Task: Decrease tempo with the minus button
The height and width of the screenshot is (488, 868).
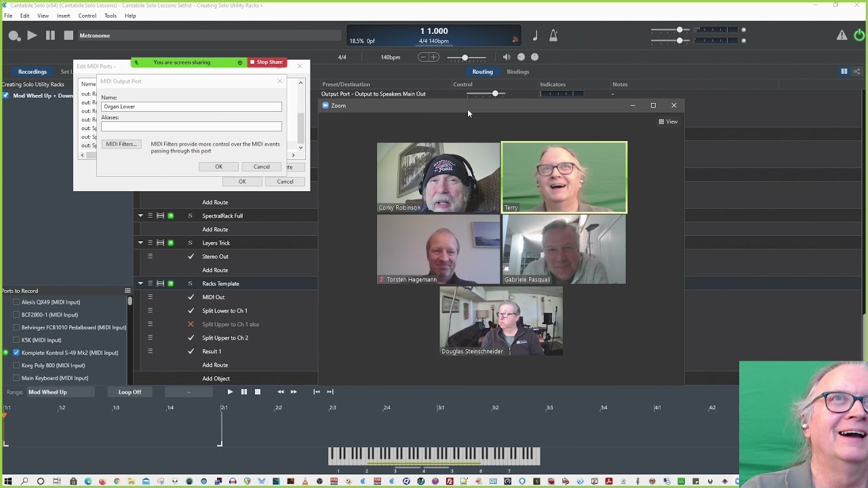Action: pos(423,58)
